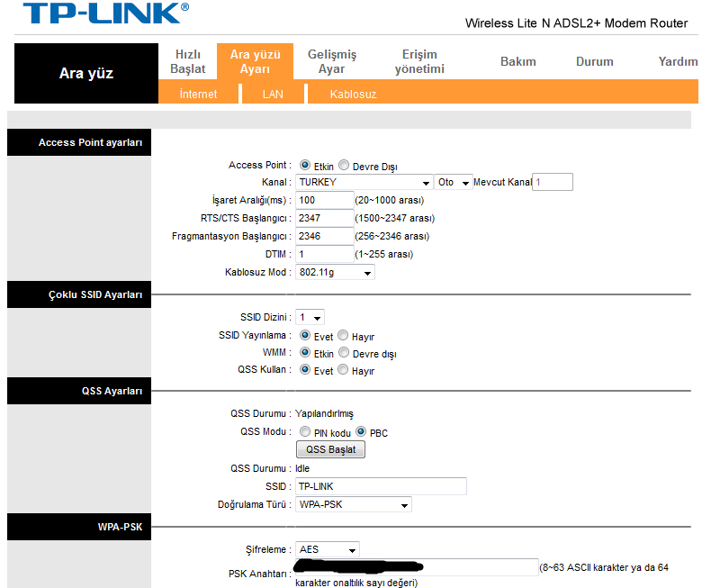Image resolution: width=702 pixels, height=588 pixels.
Task: Click the TP-LINK logo
Action: (x=106, y=13)
